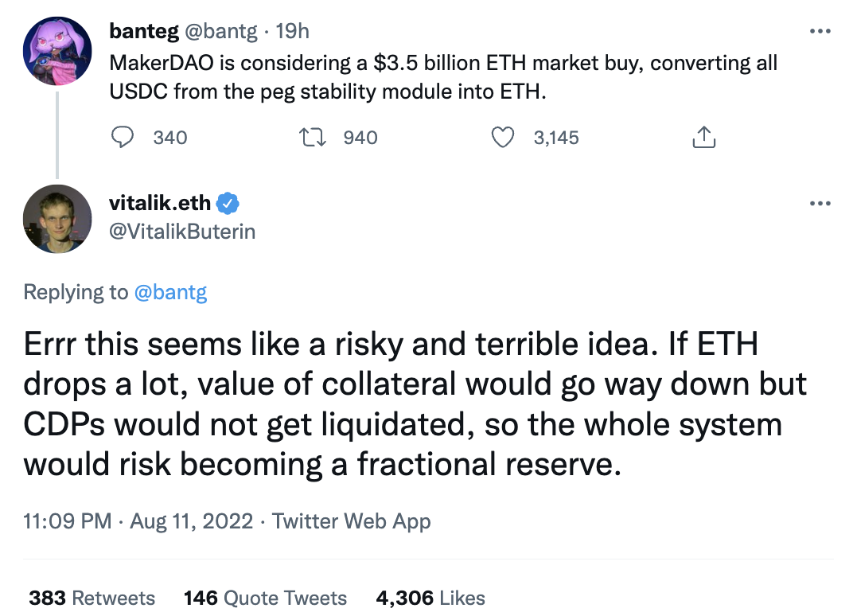The width and height of the screenshot is (853, 616).
Task: Open vitalik.eth's profile photo
Action: (57, 219)
